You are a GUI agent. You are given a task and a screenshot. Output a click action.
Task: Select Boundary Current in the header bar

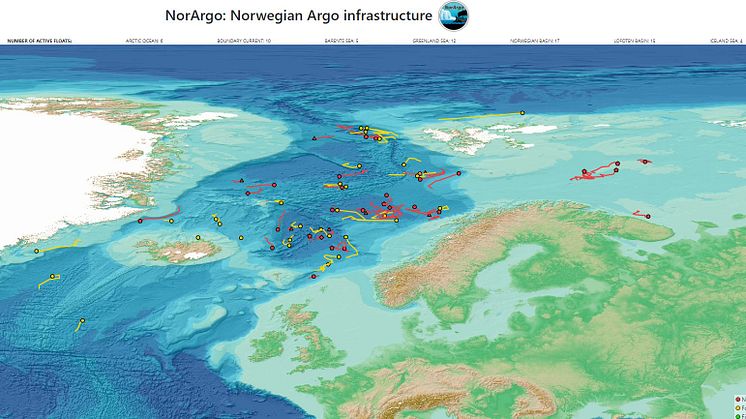[x=243, y=42]
